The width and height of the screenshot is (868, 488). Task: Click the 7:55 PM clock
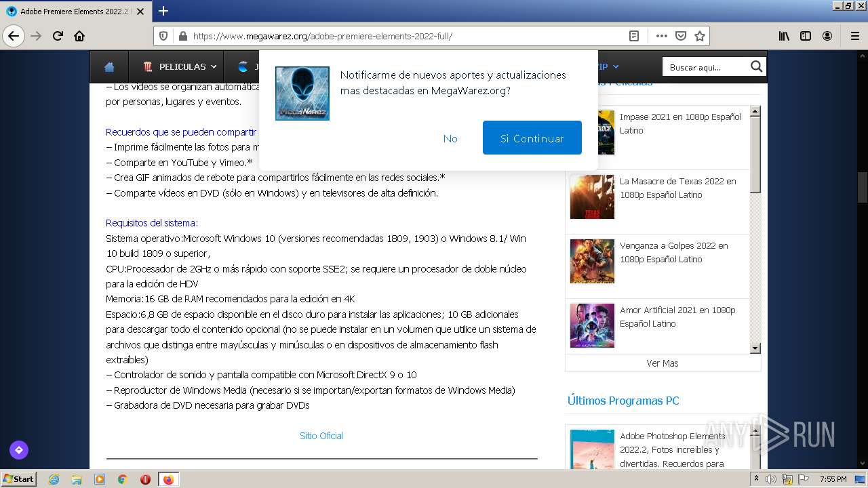pyautogui.click(x=833, y=479)
